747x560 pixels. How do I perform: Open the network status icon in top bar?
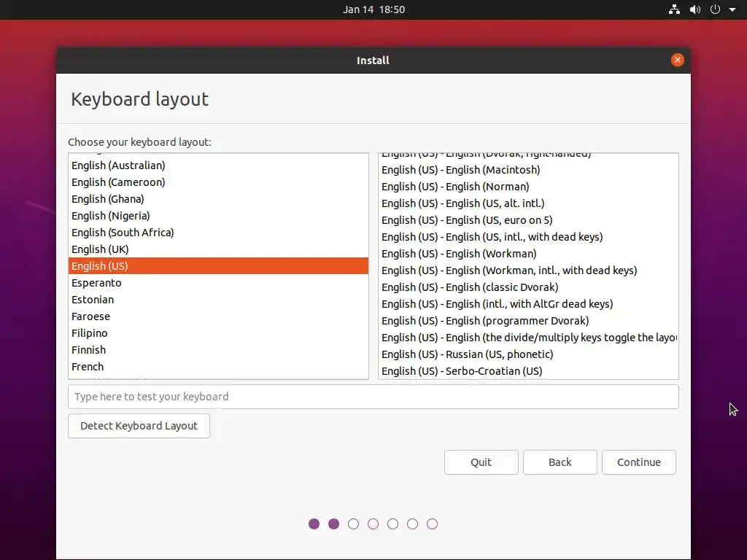[x=674, y=9]
